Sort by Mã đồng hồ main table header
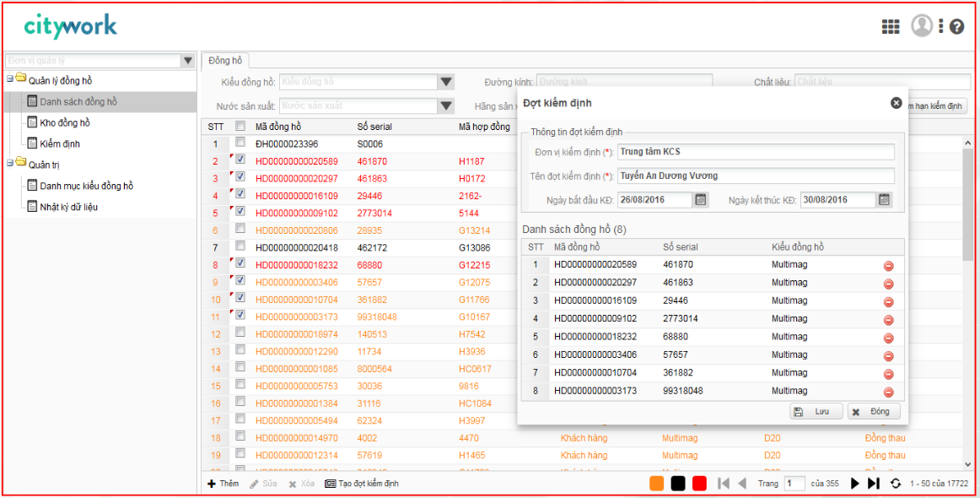980x498 pixels. (x=279, y=127)
